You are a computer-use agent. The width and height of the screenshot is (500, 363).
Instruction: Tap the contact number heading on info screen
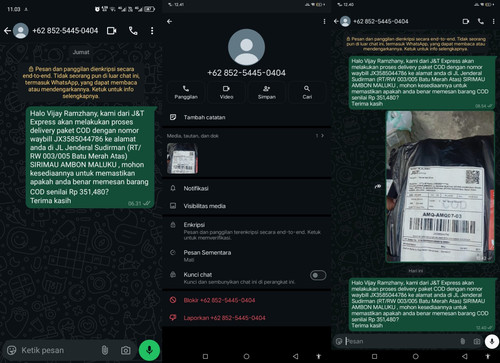pos(246,73)
